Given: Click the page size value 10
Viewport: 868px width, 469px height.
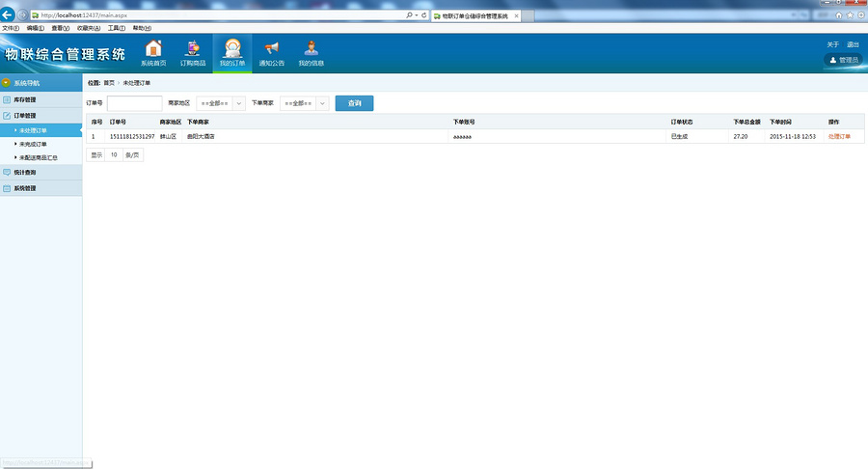Looking at the screenshot, I should pyautogui.click(x=114, y=155).
